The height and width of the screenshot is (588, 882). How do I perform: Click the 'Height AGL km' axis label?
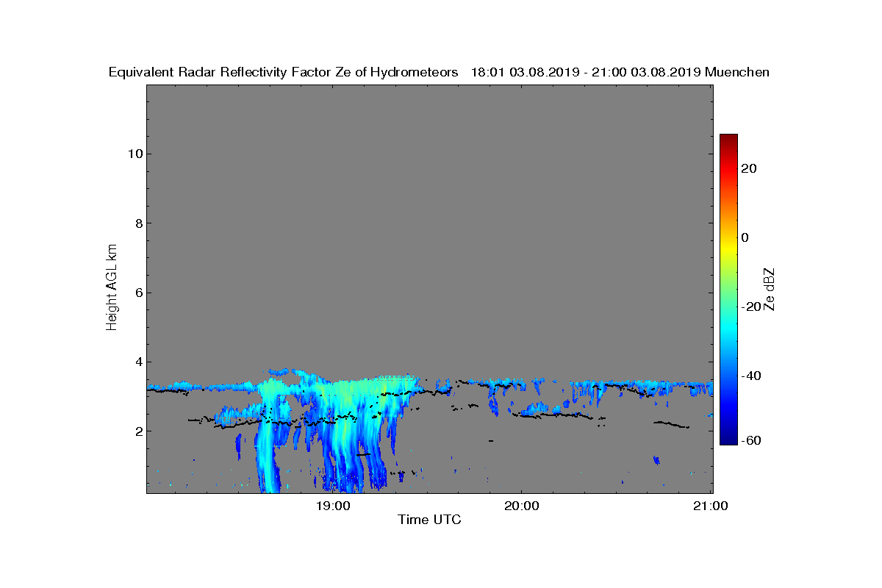pos(112,288)
